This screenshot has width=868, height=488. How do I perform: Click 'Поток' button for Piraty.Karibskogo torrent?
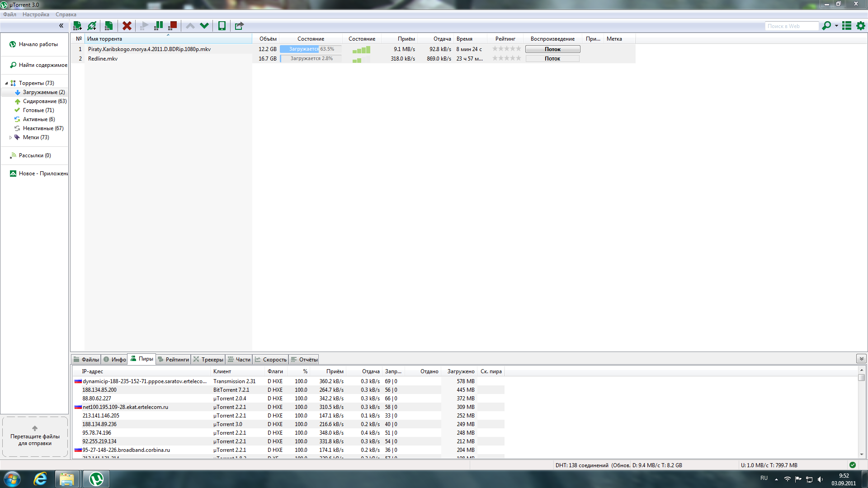pos(552,49)
